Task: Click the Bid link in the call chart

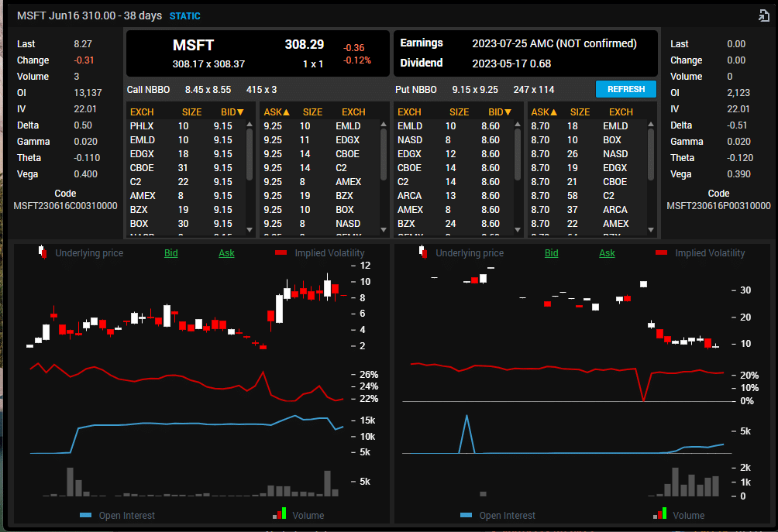Action: (x=171, y=253)
